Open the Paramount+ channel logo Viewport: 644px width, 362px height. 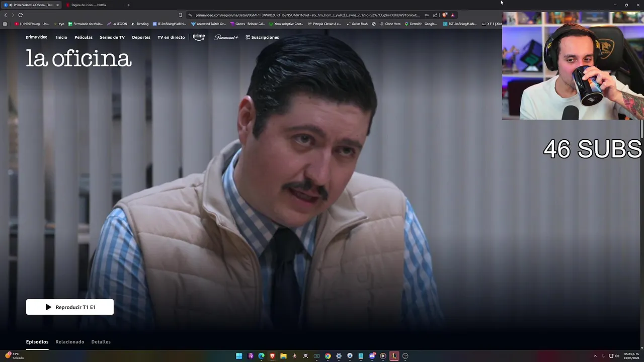[226, 37]
